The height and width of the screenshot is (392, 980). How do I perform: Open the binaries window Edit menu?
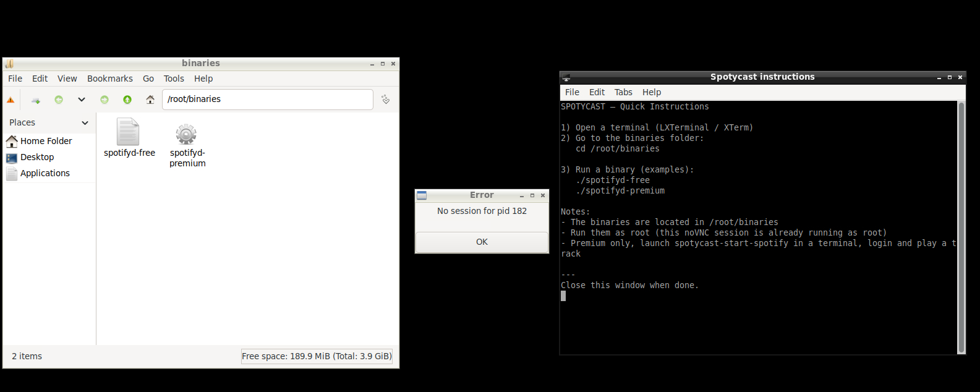[x=40, y=79]
